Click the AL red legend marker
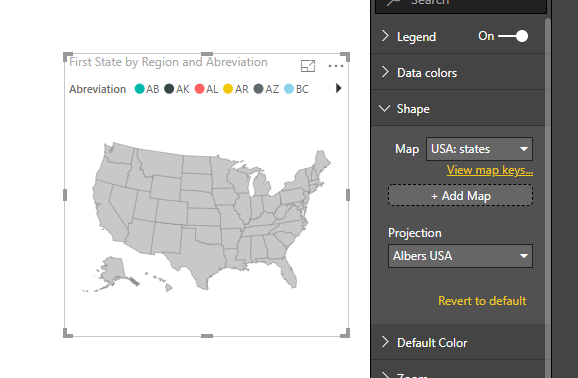 199,89
